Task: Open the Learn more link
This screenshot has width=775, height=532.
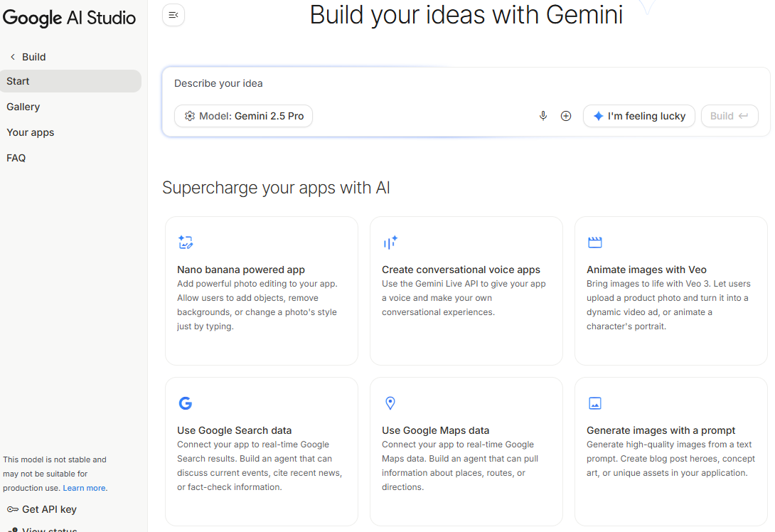Action: tap(84, 488)
